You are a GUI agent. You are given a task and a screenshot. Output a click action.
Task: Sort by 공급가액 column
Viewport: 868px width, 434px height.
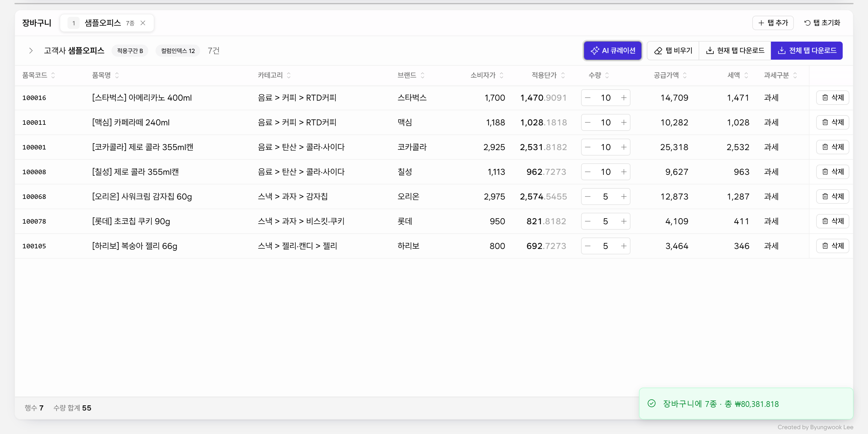[670, 75]
